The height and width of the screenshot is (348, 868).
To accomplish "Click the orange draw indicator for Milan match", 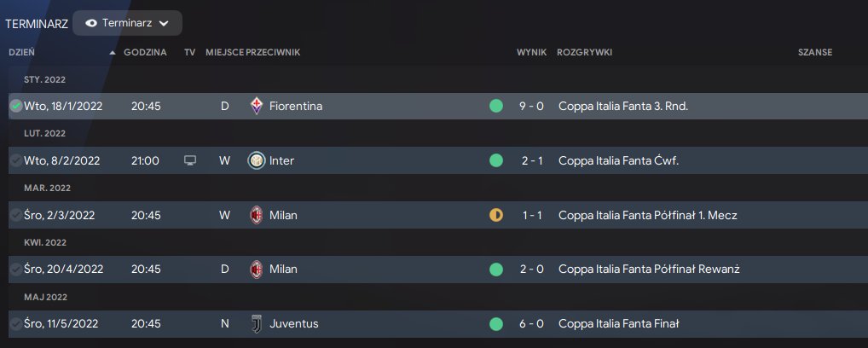I will pyautogui.click(x=495, y=215).
